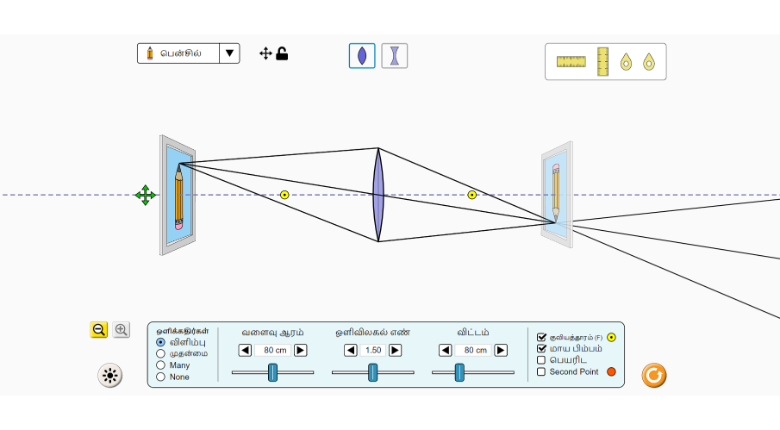Click the வளைவு ஆரம் slider handle

click(272, 373)
